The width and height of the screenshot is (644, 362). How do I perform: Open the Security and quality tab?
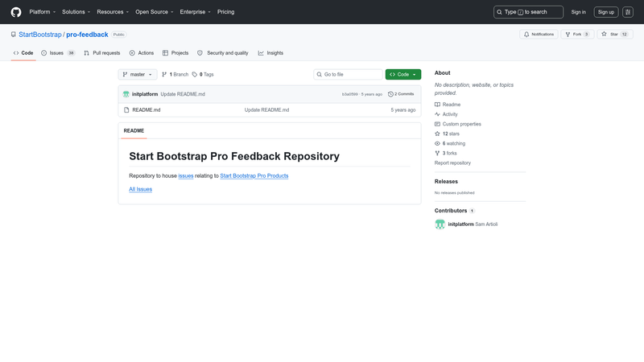223,53
